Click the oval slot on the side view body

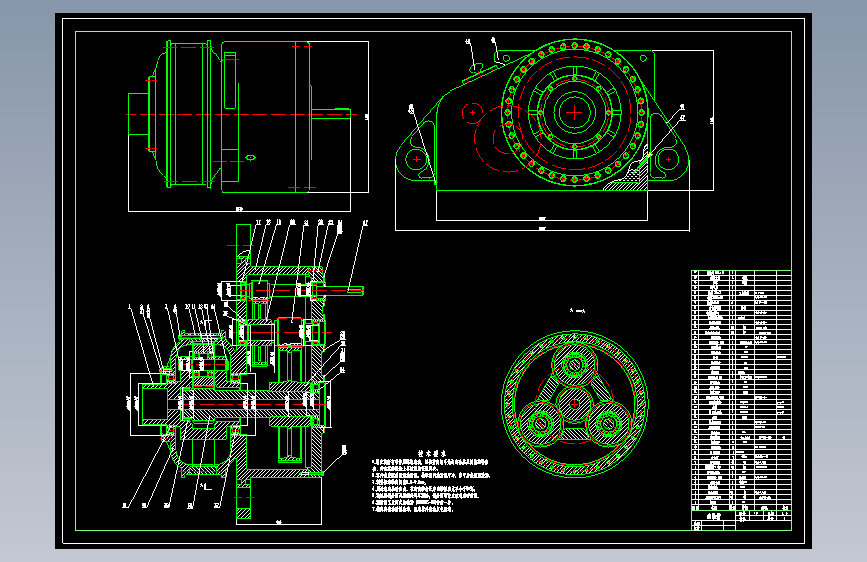[250, 158]
